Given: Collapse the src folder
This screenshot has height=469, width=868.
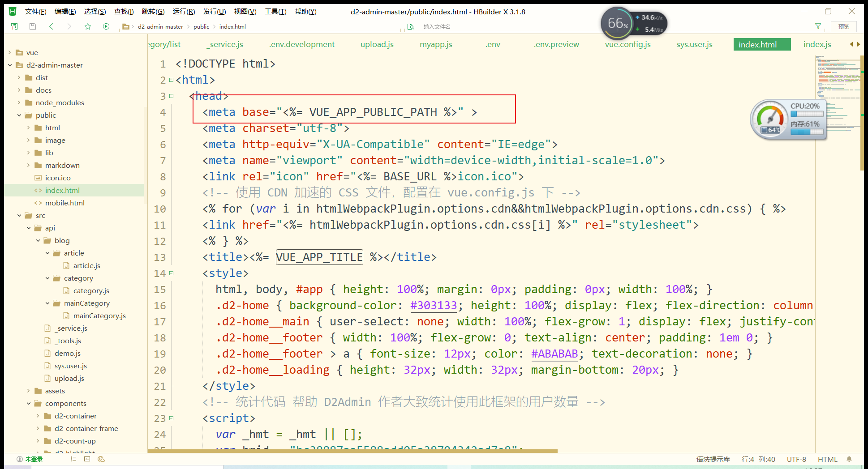Looking at the screenshot, I should pos(19,215).
